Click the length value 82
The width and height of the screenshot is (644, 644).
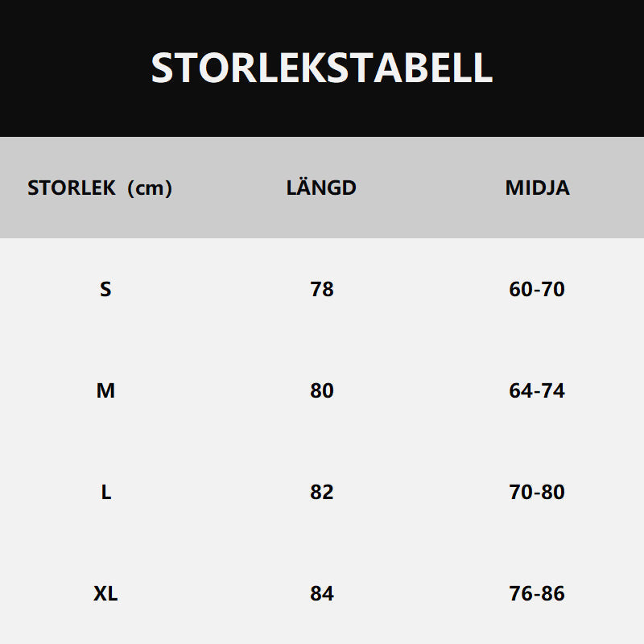tap(321, 492)
